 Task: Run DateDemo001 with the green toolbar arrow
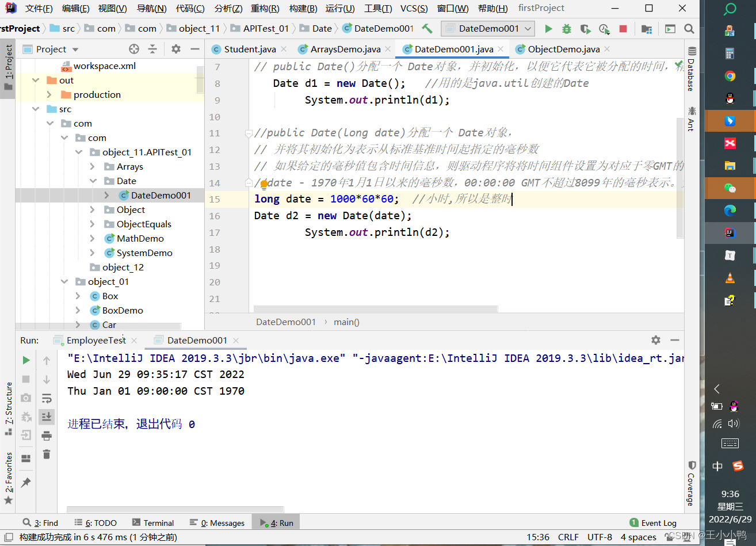click(548, 28)
